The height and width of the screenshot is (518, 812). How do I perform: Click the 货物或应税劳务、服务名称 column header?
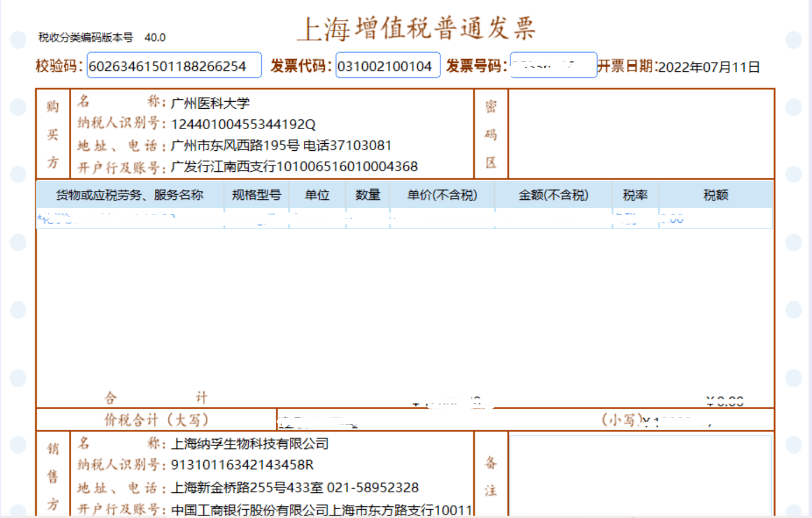pos(130,195)
